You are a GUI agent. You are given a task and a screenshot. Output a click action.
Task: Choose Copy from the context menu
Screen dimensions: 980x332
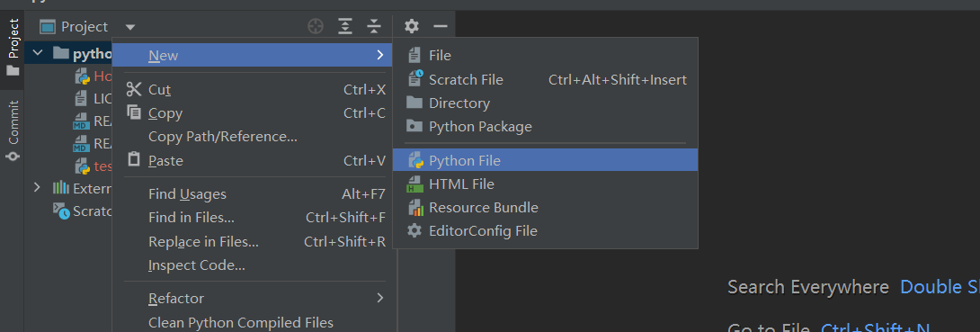click(253, 113)
